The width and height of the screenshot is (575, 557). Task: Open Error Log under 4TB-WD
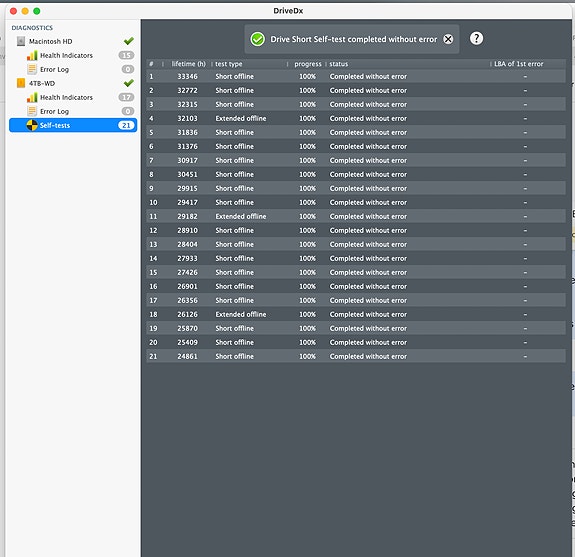(x=54, y=111)
